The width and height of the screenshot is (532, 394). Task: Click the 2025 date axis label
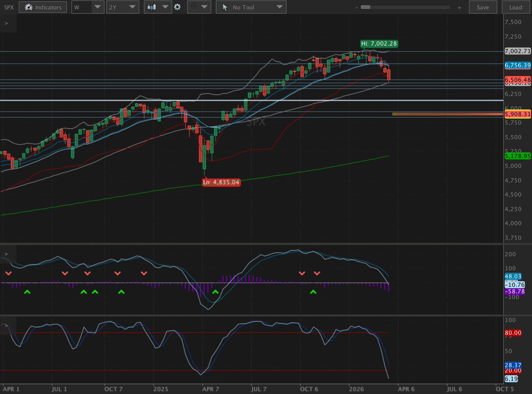160,389
